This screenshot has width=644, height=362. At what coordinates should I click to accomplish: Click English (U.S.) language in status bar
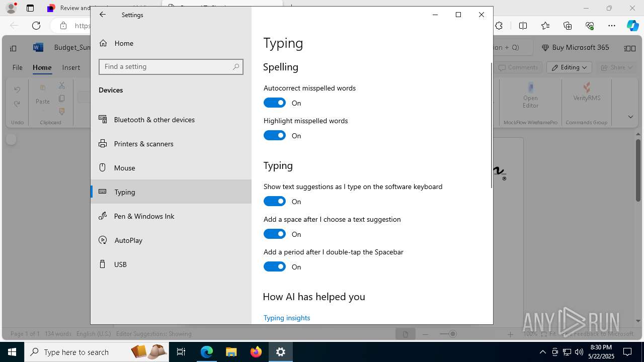94,334
